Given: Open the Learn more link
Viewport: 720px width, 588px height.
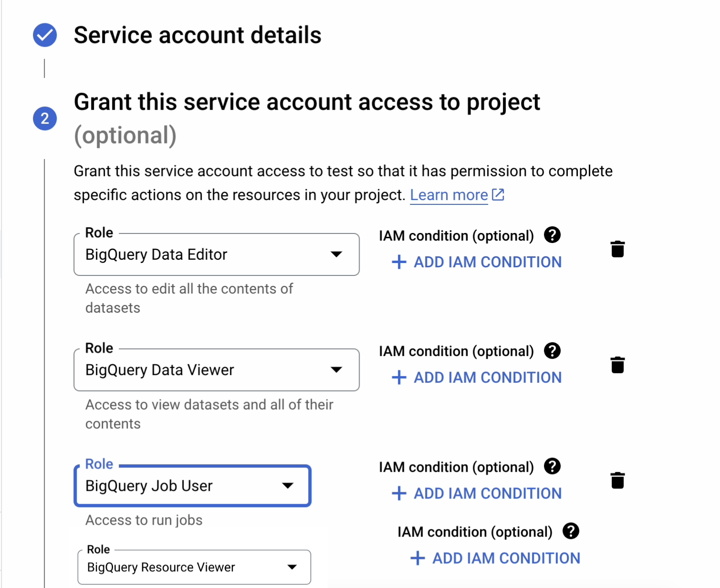Looking at the screenshot, I should 449,195.
